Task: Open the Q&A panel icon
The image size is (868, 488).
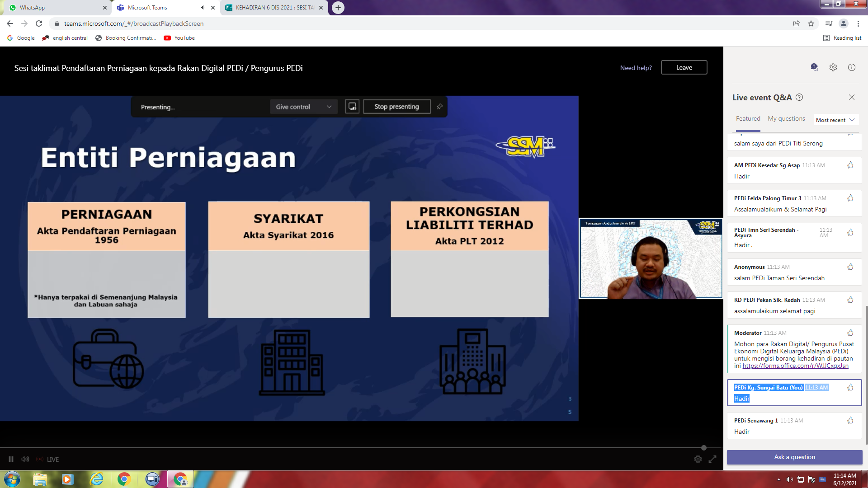Action: pos(815,67)
